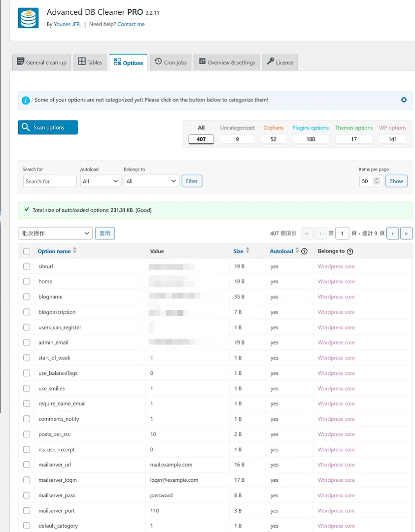Click the Filter button
This screenshot has width=415, height=532.
pos(192,181)
